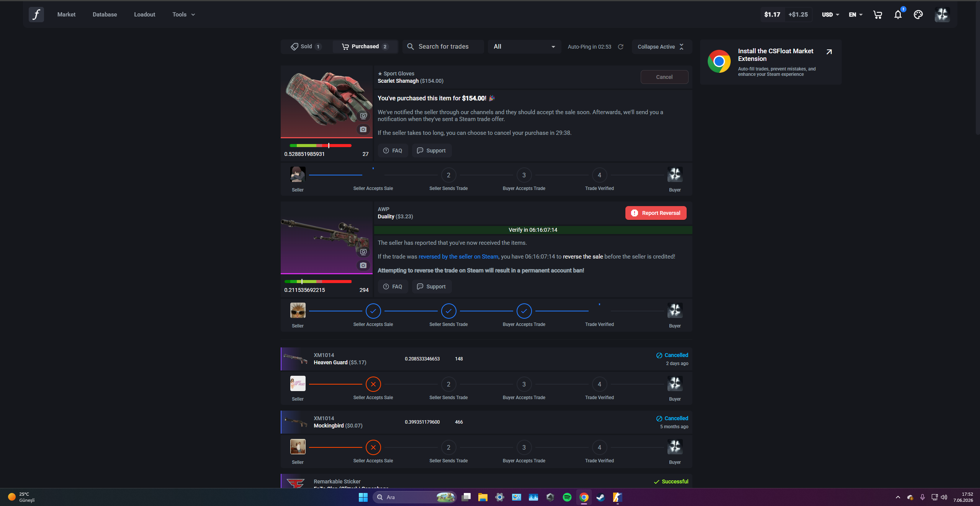Screen dimensions: 980x506
Task: Show hidden system tray icons
Action: (898, 497)
